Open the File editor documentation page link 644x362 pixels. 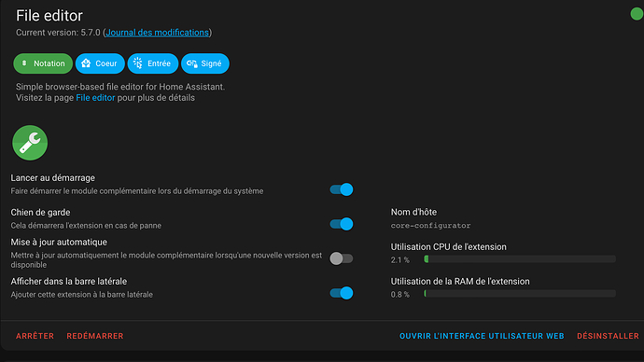point(95,98)
